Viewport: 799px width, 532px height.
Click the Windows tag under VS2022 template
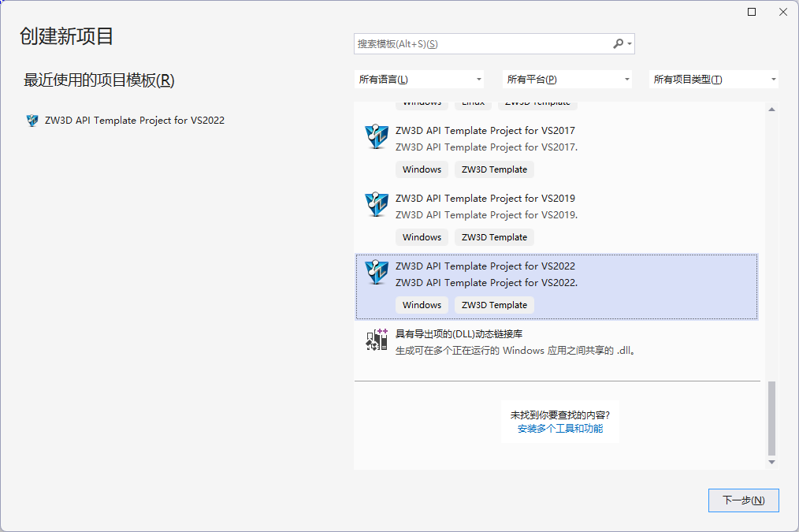pyautogui.click(x=422, y=305)
